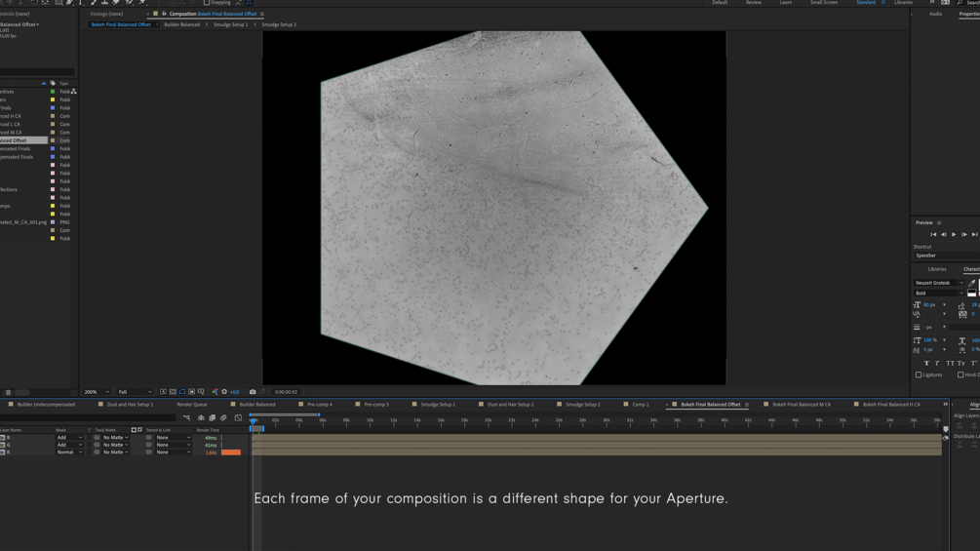Enable the Ligatures checkbox
The height and width of the screenshot is (551, 980).
919,374
